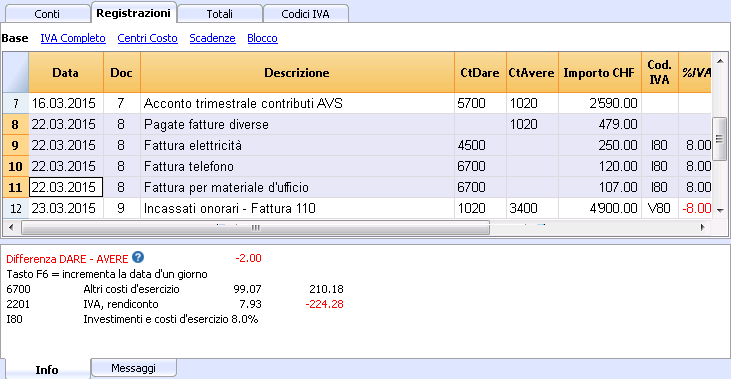The height and width of the screenshot is (379, 731).
Task: Click amount cell 120.00
Action: (600, 166)
